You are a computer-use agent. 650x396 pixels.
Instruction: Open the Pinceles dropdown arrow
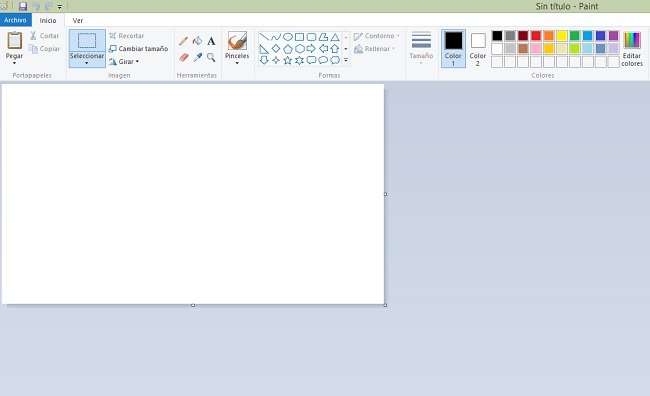click(x=237, y=63)
